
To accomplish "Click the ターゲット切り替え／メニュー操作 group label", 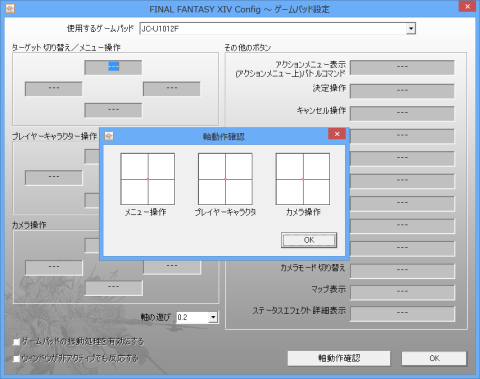I will coord(66,48).
